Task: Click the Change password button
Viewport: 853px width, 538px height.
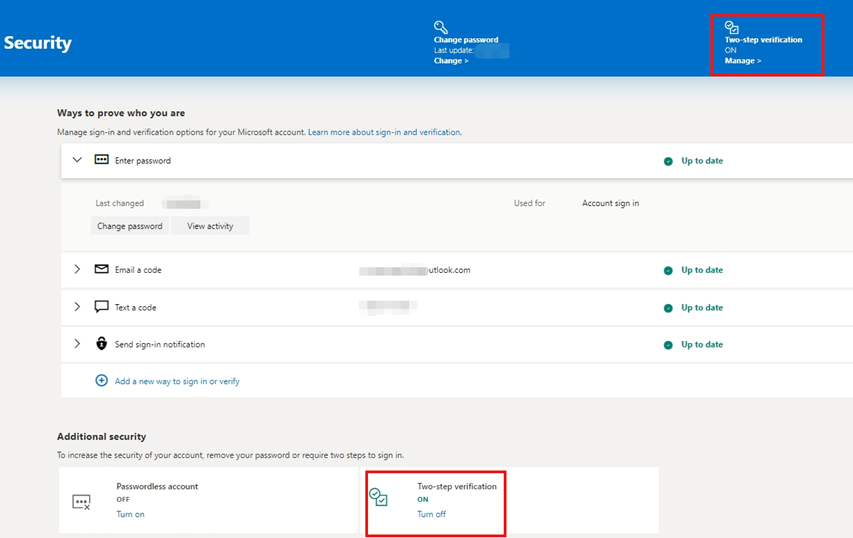Action: coord(129,226)
